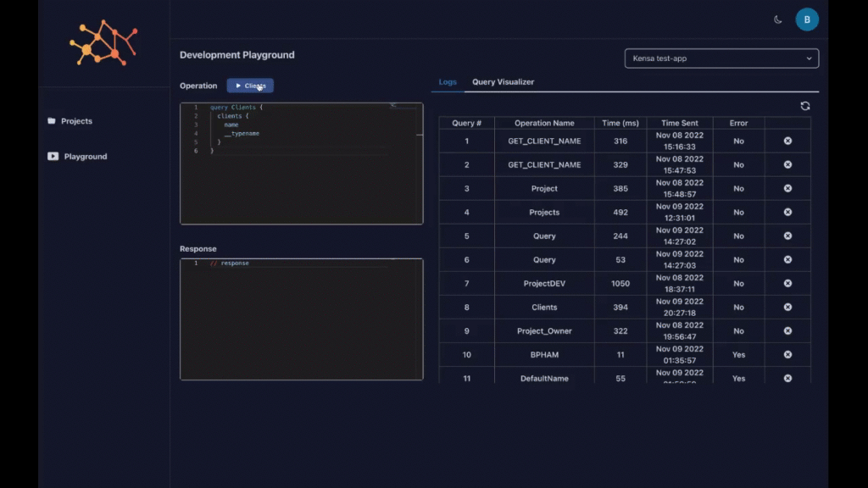Select the Logs tab
868x488 pixels.
pyautogui.click(x=448, y=81)
